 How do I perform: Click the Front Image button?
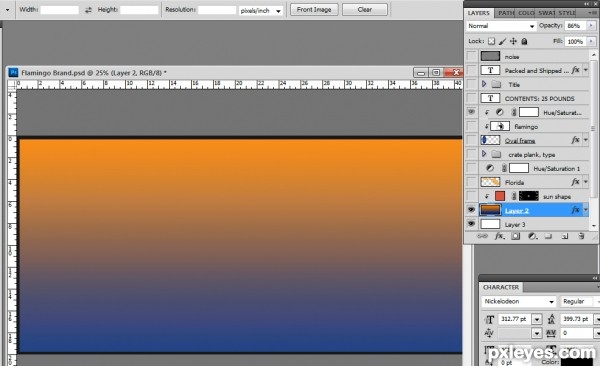[x=314, y=10]
